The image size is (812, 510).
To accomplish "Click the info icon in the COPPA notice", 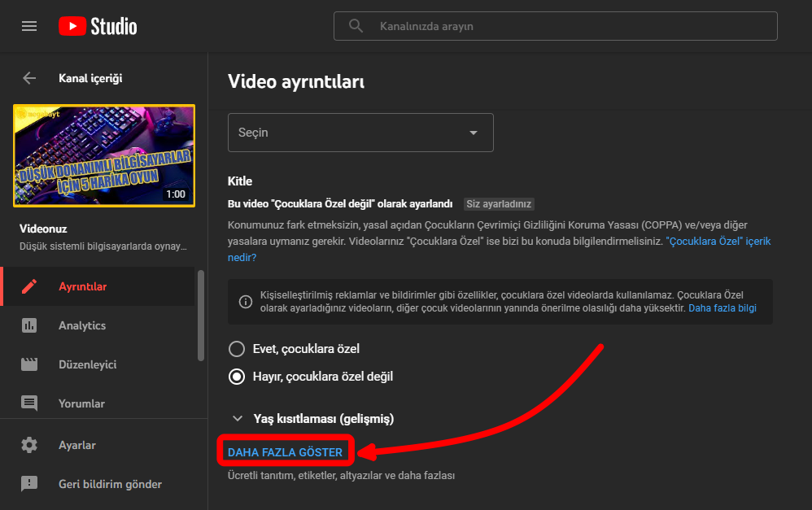I will click(246, 302).
